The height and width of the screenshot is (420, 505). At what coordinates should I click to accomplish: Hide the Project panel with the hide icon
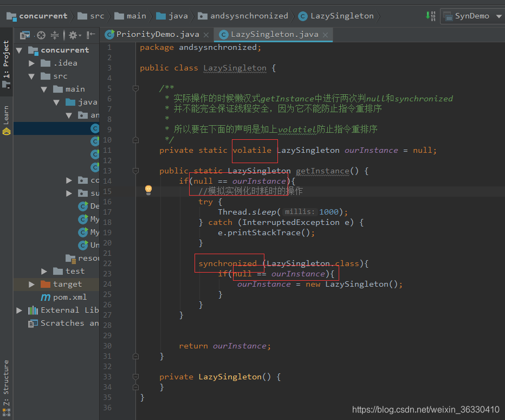(x=91, y=35)
